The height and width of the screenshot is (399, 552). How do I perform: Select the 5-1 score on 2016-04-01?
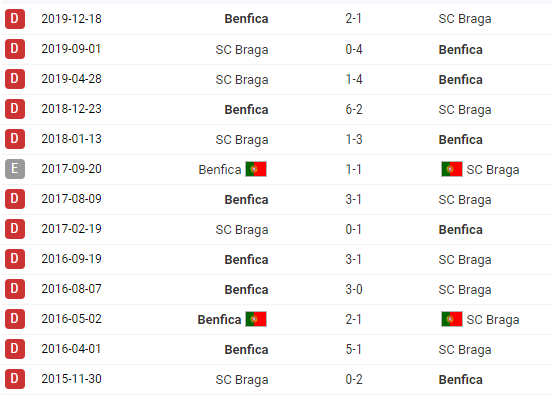click(353, 349)
